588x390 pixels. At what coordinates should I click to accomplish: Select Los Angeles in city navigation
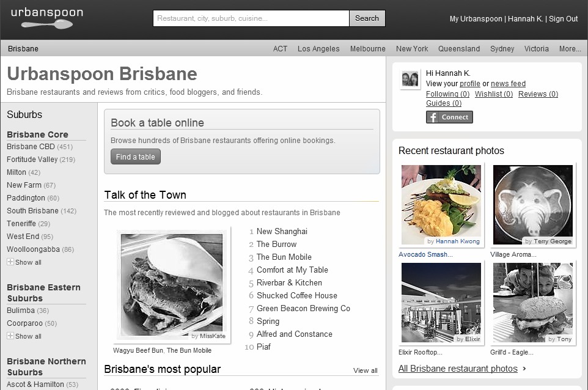318,49
